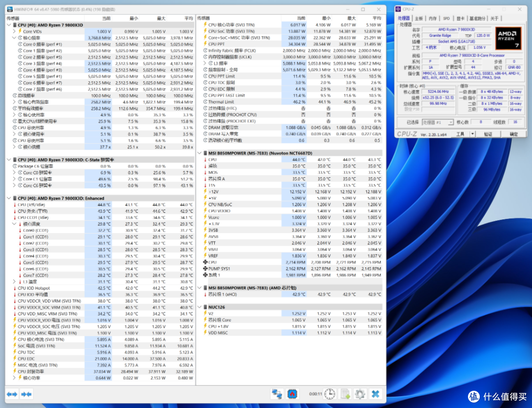The width and height of the screenshot is (532, 408).
Task: Expand the L3 温度 row
Action: pos(14,281)
